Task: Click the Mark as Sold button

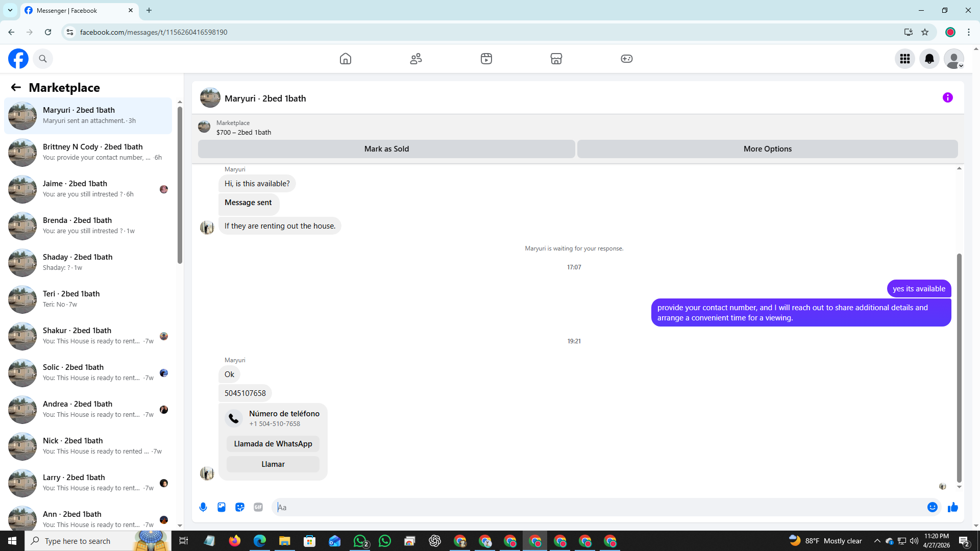Action: [x=386, y=149]
